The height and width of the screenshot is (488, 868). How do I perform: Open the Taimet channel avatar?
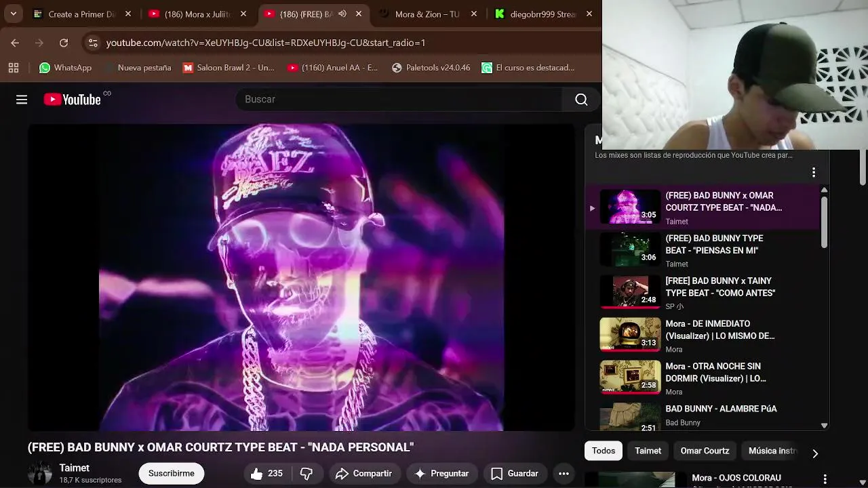tap(40, 473)
